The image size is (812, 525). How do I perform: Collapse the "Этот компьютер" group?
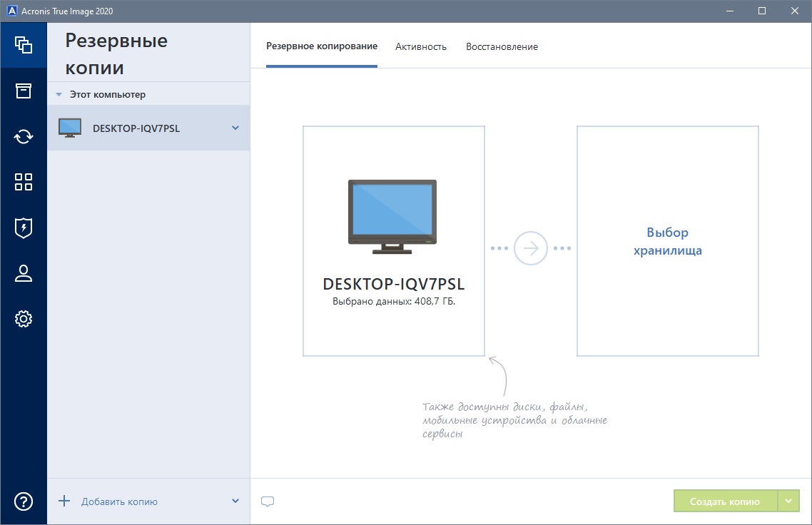click(x=59, y=94)
